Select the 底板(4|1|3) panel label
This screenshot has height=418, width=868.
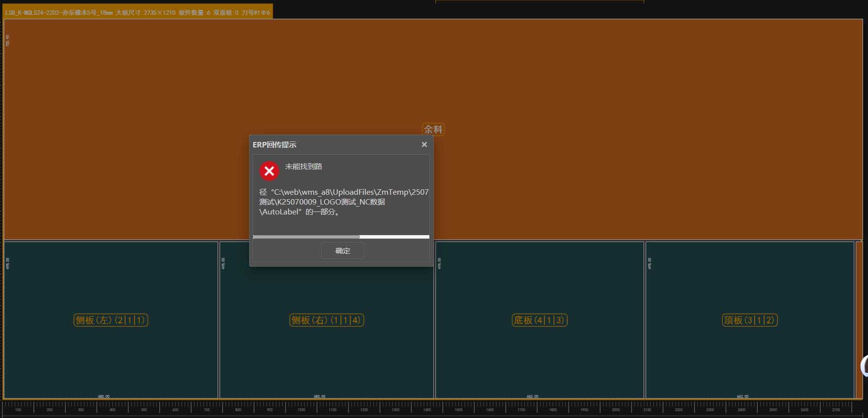pos(540,320)
